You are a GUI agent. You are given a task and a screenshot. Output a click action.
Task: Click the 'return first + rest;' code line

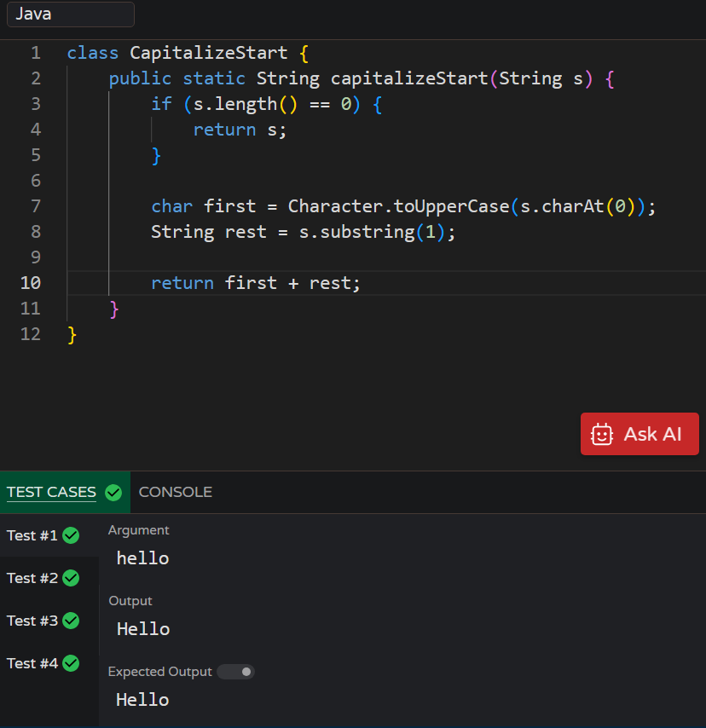point(256,283)
